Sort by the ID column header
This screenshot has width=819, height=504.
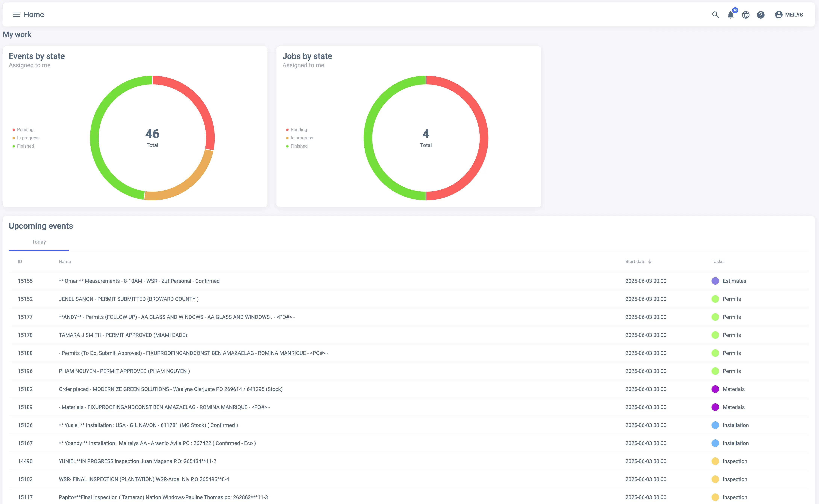(x=20, y=262)
